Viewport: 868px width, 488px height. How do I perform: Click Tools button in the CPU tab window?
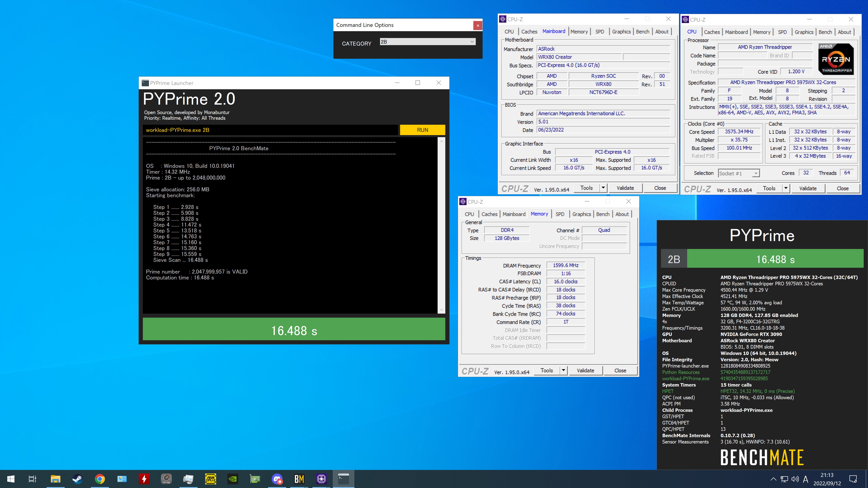tap(769, 188)
